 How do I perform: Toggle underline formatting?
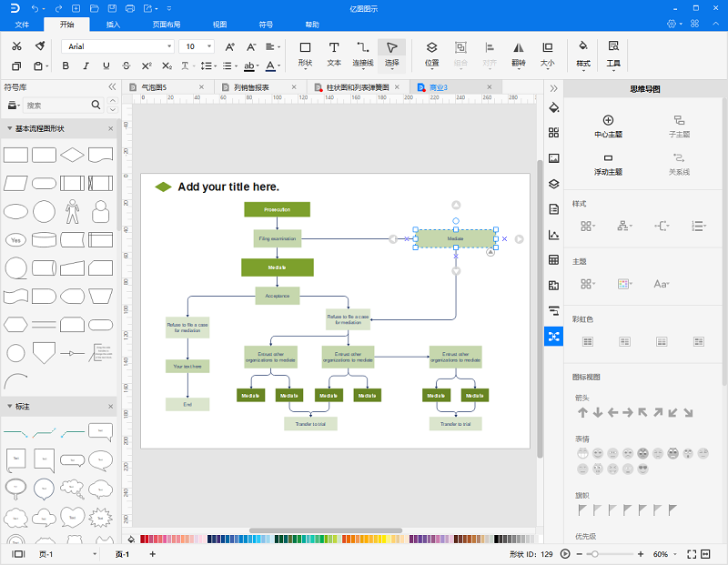[x=106, y=66]
